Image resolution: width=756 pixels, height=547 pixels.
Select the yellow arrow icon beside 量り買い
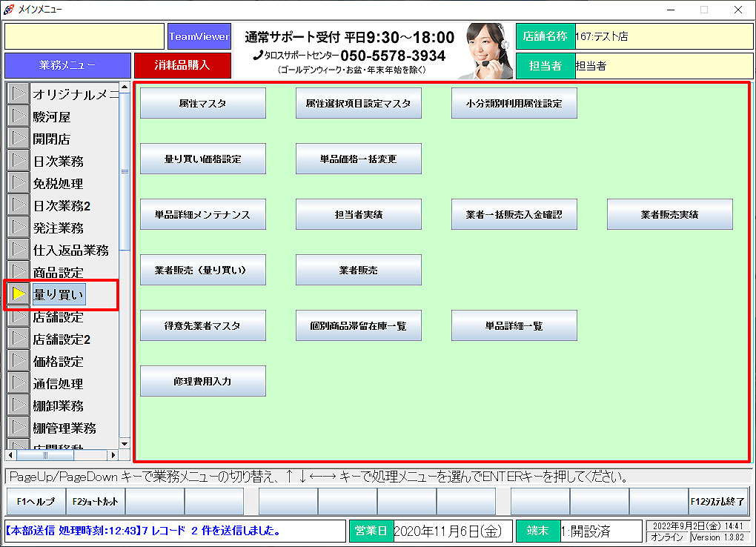(19, 294)
